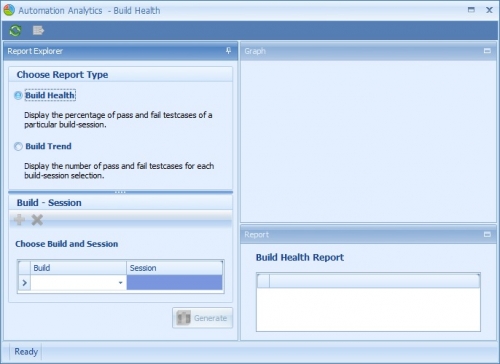Click the Build Health Report table header
The image size is (500, 364).
coord(368,281)
